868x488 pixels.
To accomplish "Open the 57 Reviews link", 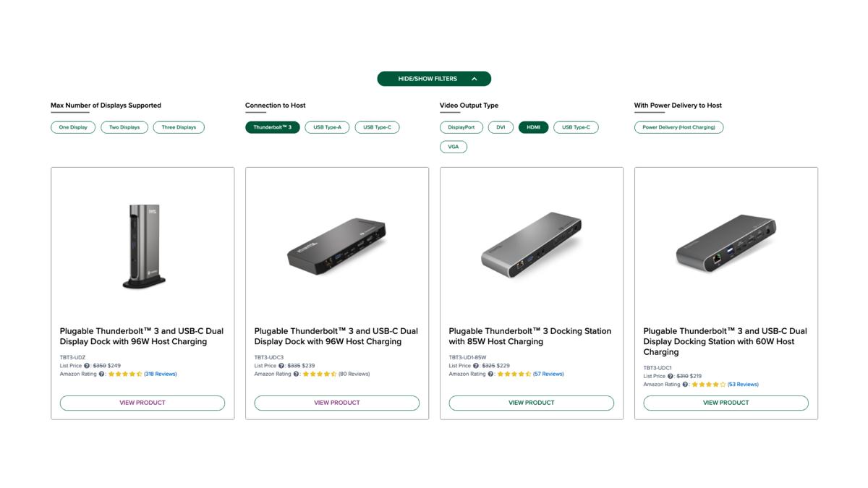I will pos(549,374).
